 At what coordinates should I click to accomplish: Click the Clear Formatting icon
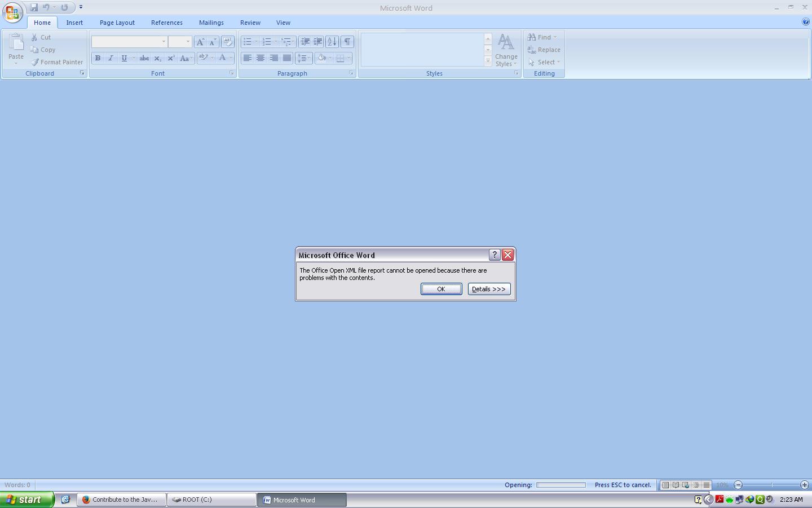click(x=228, y=42)
